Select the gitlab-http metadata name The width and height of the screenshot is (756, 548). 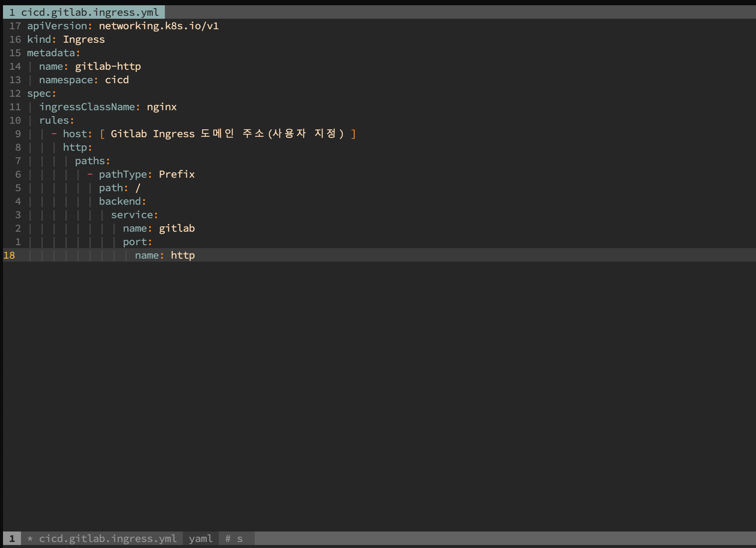[108, 66]
